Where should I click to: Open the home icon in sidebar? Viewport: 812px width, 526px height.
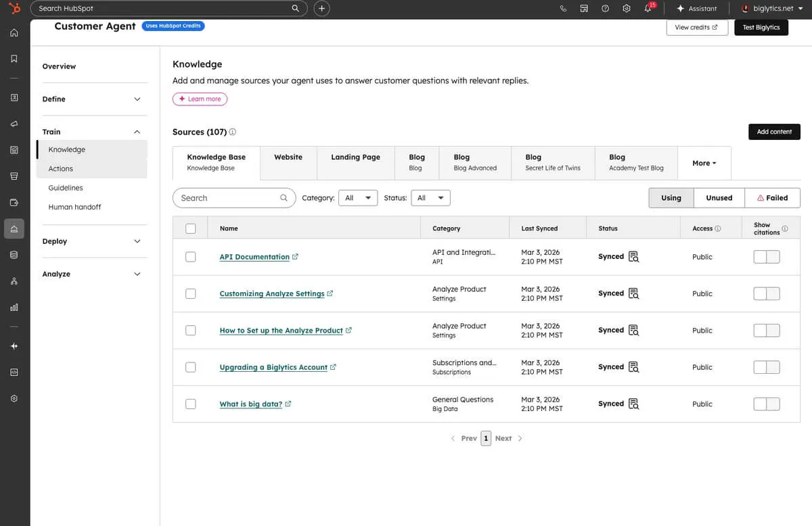(x=14, y=32)
